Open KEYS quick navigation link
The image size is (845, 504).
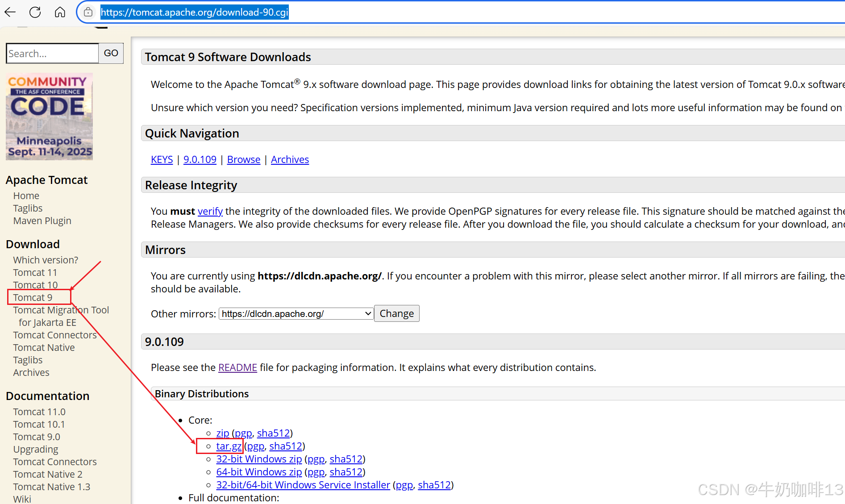coord(162,159)
